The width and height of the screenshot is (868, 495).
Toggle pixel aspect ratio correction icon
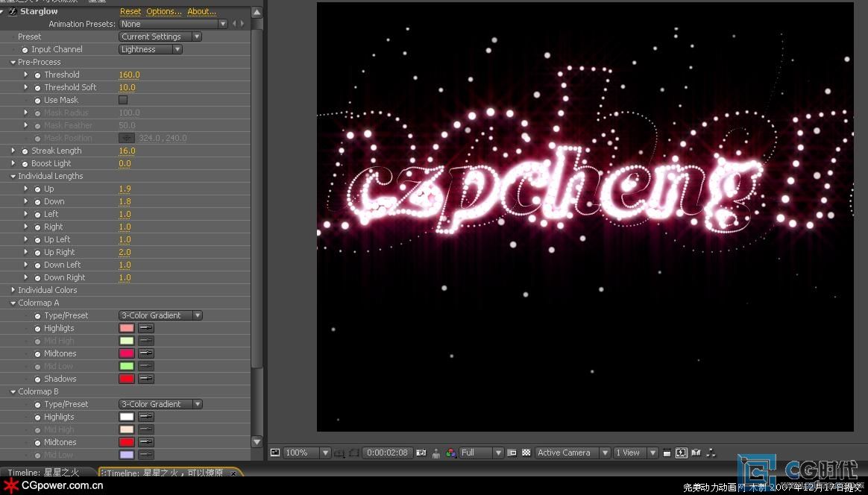point(667,453)
